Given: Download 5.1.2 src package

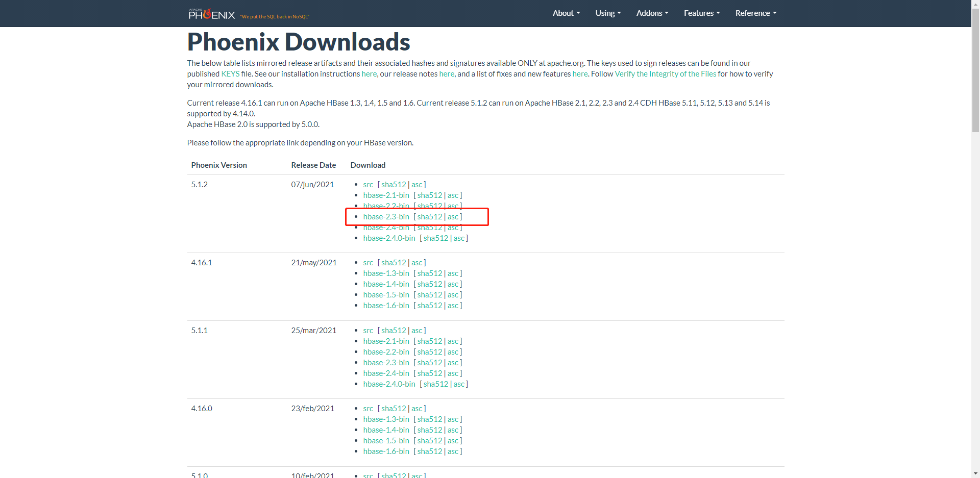Looking at the screenshot, I should pos(368,185).
